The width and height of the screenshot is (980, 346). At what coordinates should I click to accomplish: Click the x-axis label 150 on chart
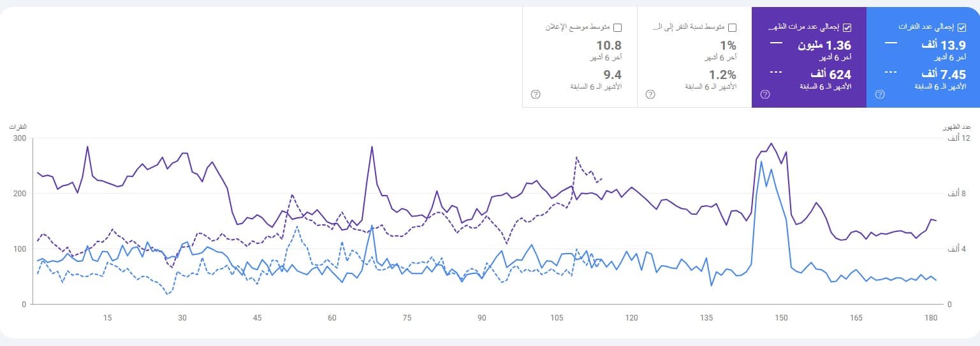(781, 317)
